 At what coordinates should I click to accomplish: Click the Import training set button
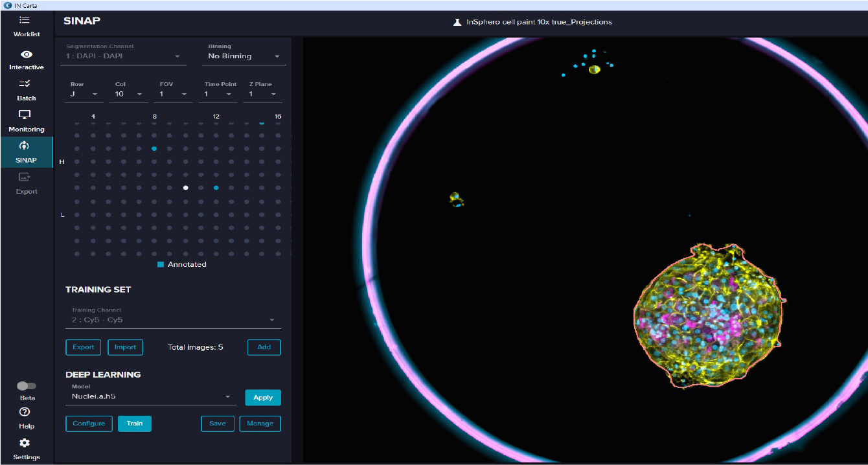[125, 347]
